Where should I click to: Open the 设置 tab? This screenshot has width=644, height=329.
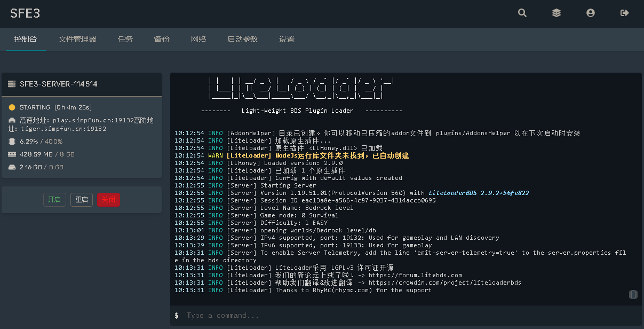(x=287, y=39)
